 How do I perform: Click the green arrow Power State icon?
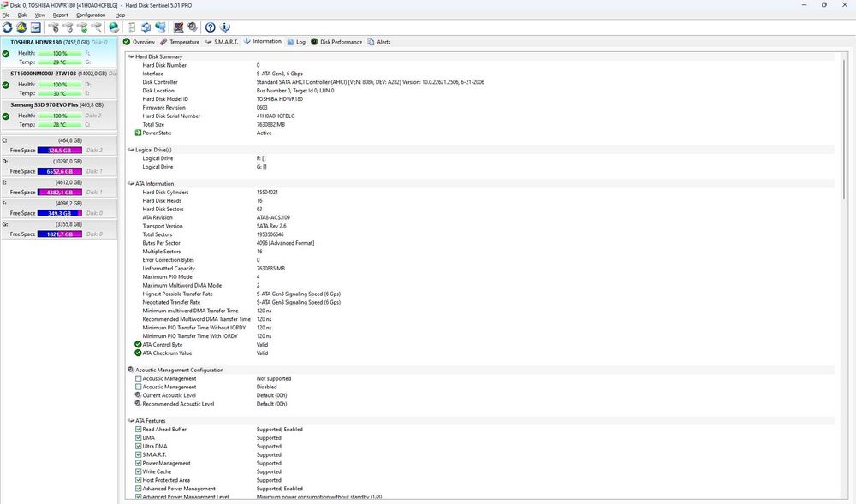coord(138,133)
